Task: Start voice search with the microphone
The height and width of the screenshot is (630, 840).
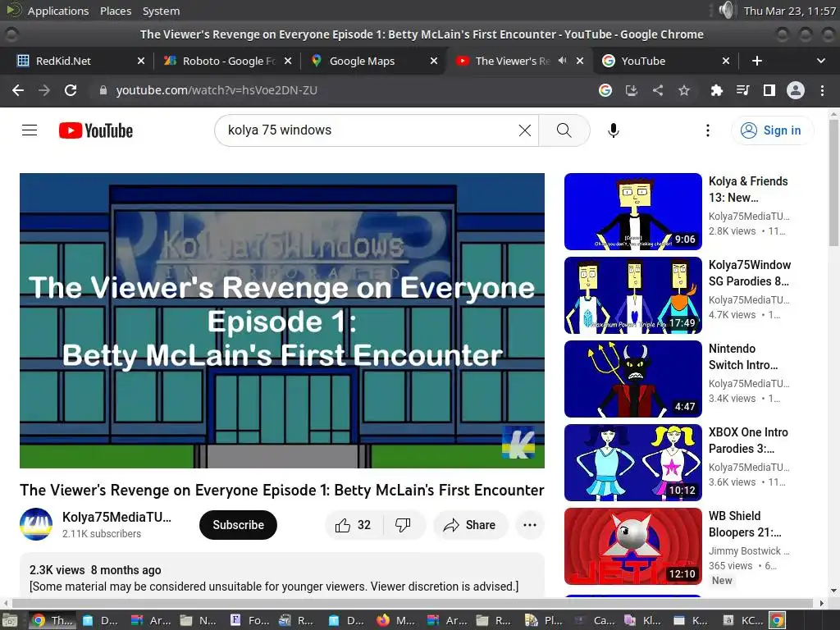Action: point(614,130)
